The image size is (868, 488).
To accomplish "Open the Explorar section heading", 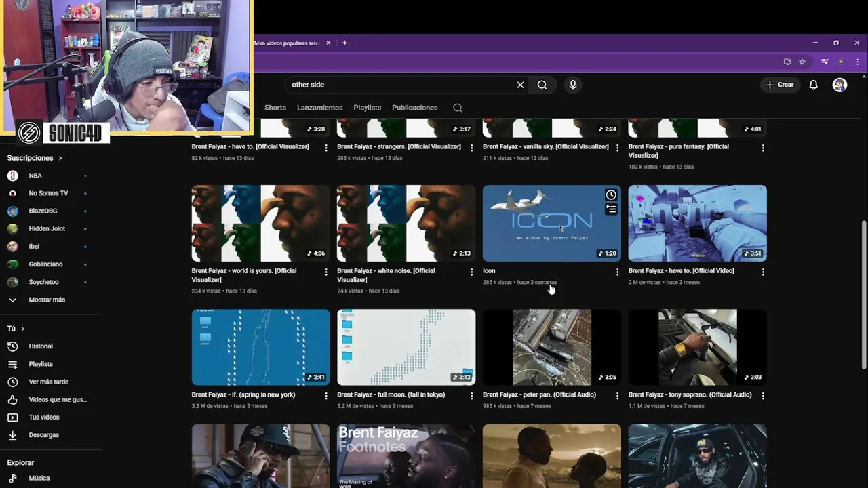I will click(20, 463).
